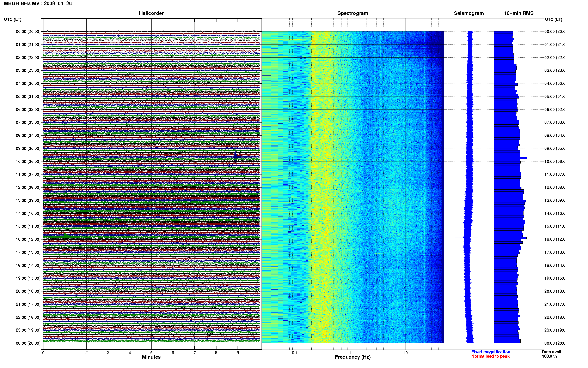Image resolution: width=588 pixels, height=368 pixels.
Task: Click the seismogram spike just before 16:00
Action: [467, 237]
